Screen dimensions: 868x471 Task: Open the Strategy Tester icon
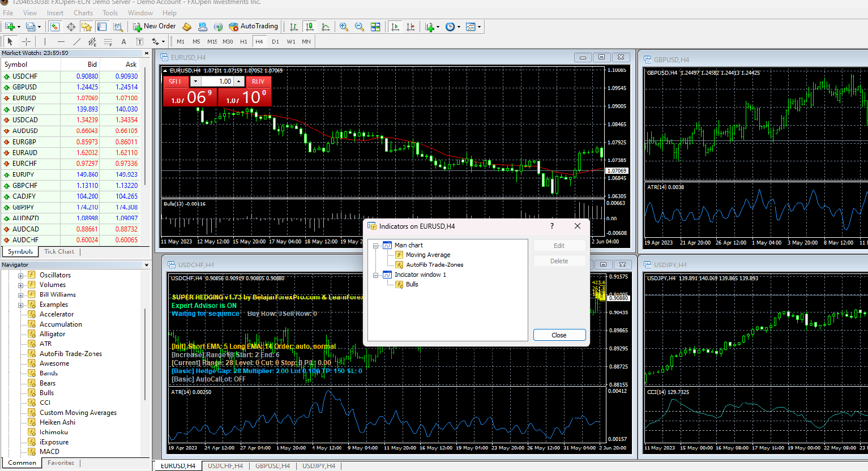tap(118, 27)
